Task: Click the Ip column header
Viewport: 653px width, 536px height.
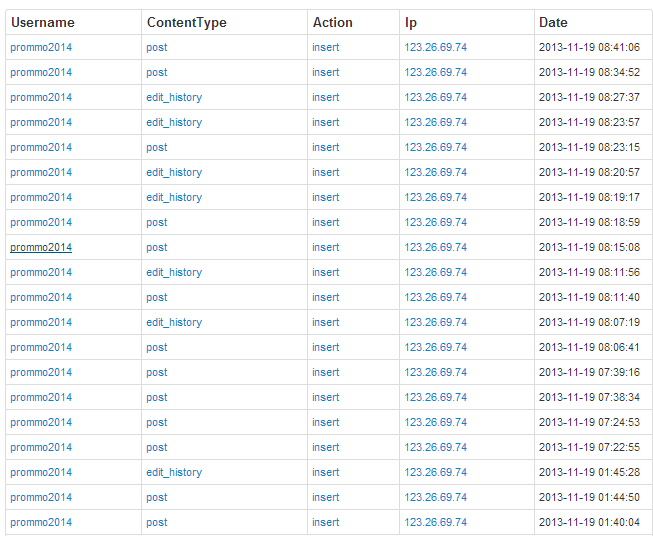Action: pos(411,22)
